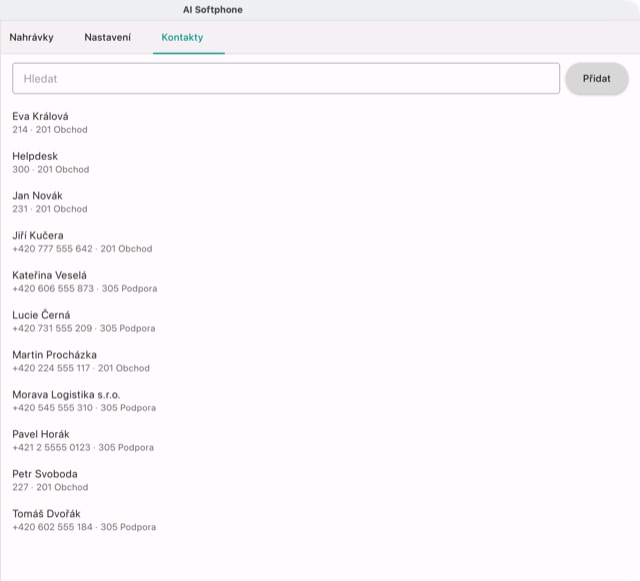Click extension line 231 · 201 Obchod
The image size is (640, 581).
point(50,209)
